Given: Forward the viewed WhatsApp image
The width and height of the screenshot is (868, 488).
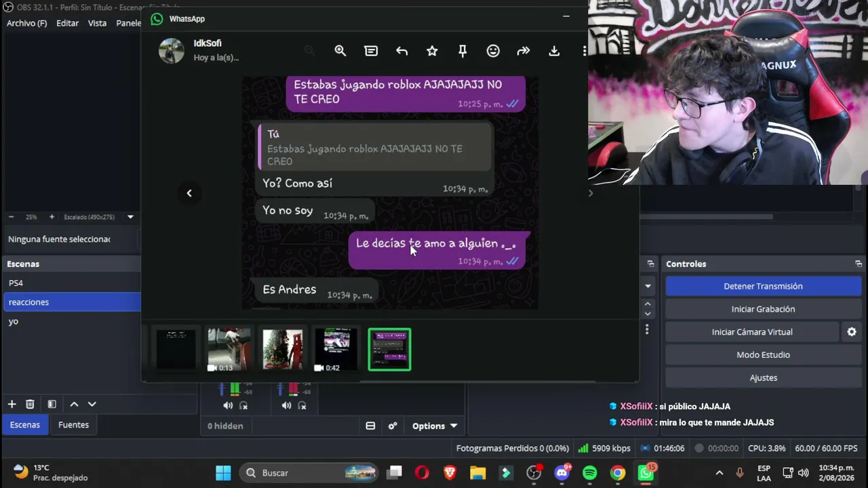Looking at the screenshot, I should (524, 51).
